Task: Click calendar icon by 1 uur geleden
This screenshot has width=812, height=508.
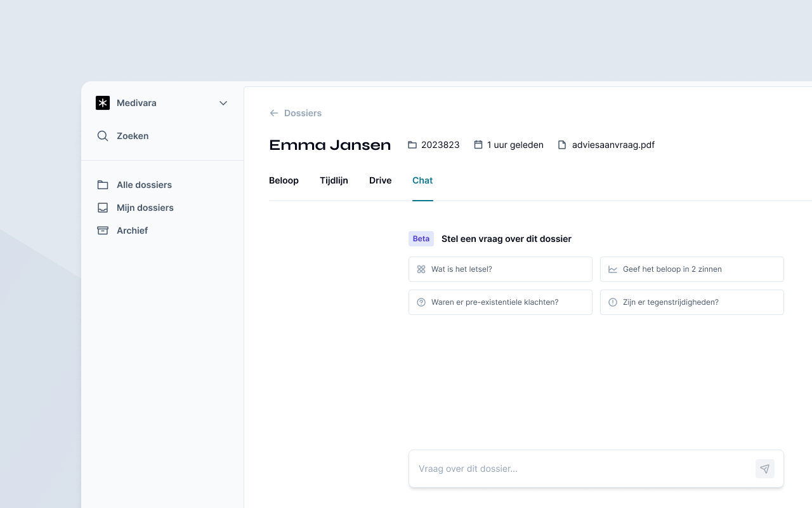Action: pyautogui.click(x=478, y=145)
